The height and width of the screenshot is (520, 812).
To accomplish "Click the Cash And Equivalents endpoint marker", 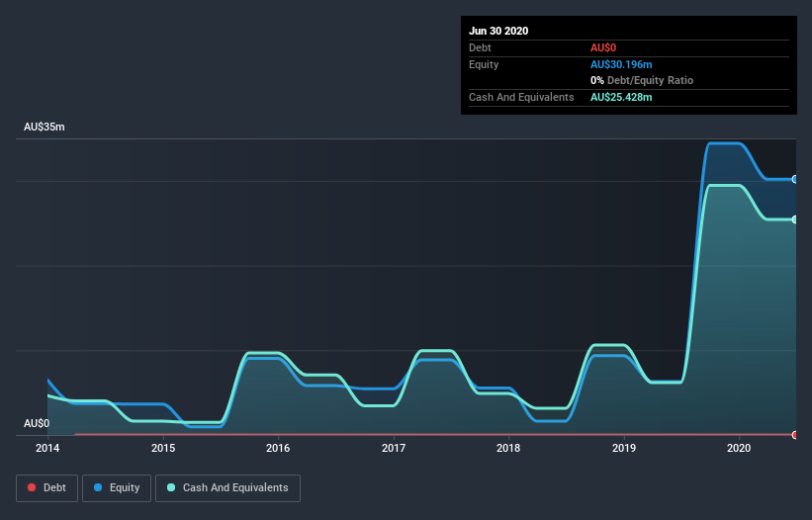I will 795,219.
